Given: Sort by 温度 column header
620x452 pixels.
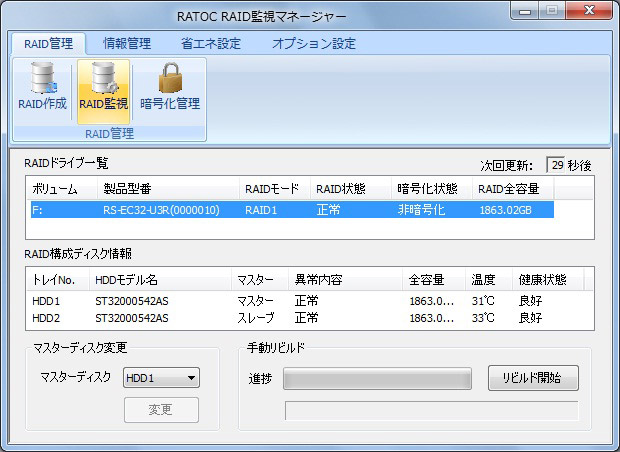Looking at the screenshot, I should pos(489,280).
